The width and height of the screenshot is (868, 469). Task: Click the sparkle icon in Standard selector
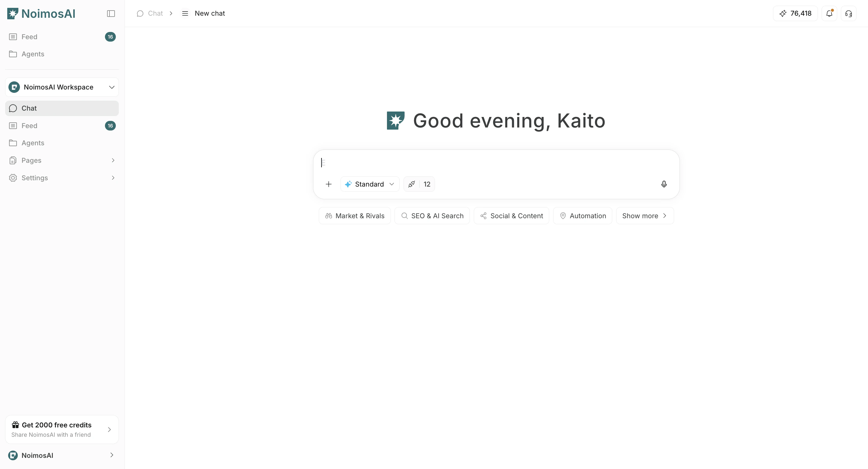pos(348,184)
